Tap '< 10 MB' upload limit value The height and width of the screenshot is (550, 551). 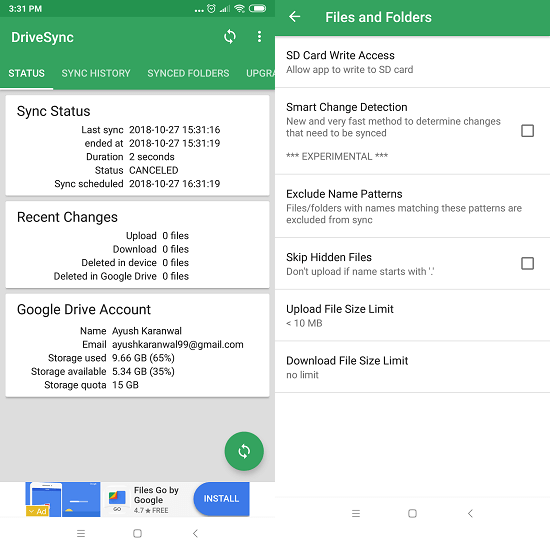tap(304, 323)
